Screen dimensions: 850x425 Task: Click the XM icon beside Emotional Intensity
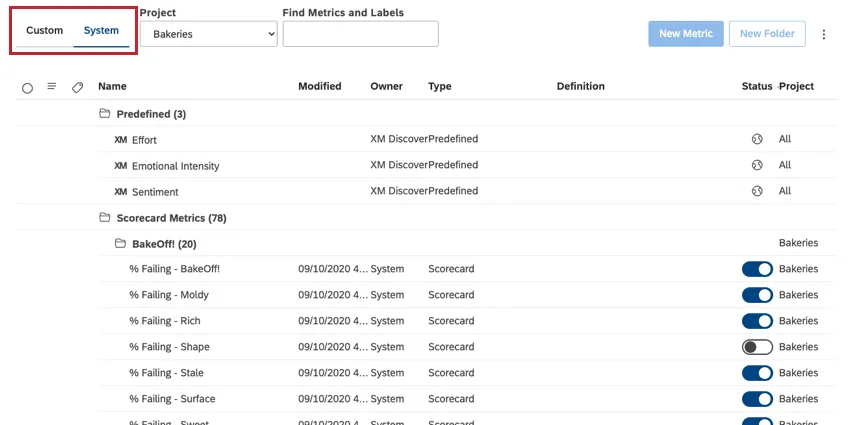(x=121, y=166)
